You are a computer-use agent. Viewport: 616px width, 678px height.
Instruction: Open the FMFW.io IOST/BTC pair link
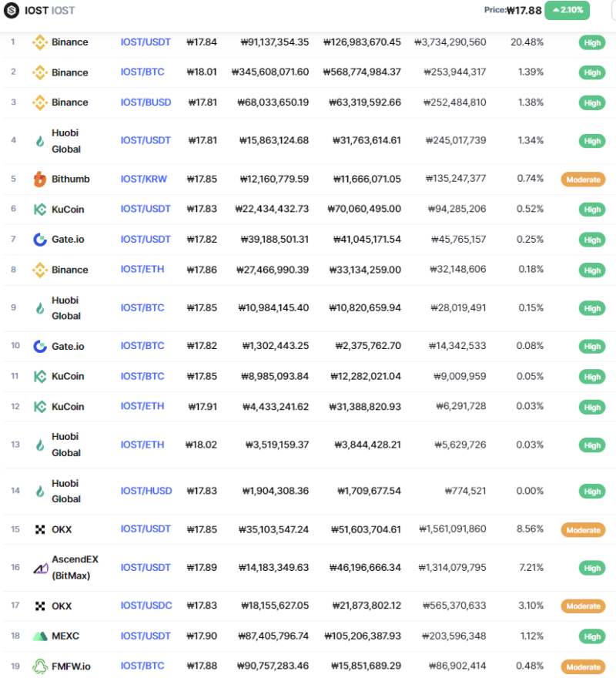142,666
